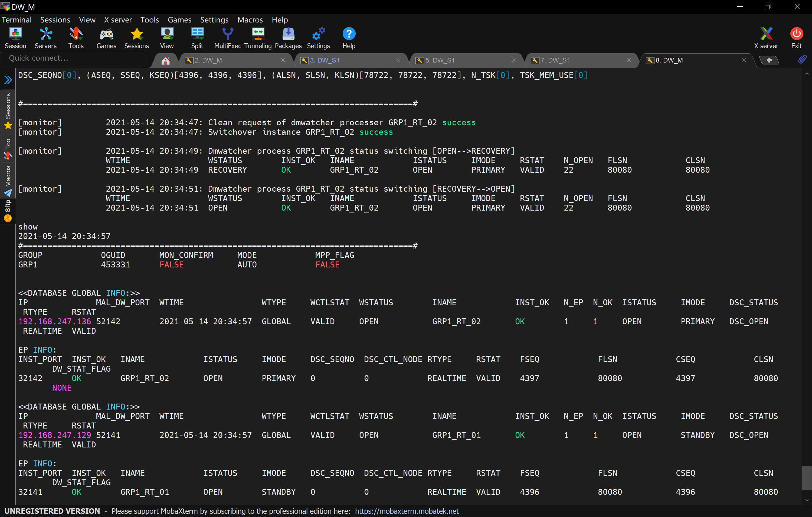The image size is (812, 517).
Task: Open the home tab icon
Action: [x=165, y=61]
